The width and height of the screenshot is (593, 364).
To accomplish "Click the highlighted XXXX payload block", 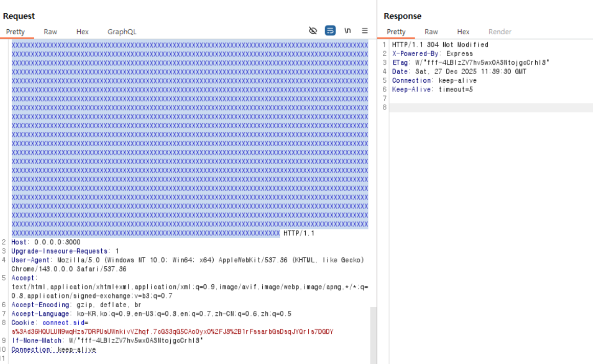I will (x=189, y=138).
